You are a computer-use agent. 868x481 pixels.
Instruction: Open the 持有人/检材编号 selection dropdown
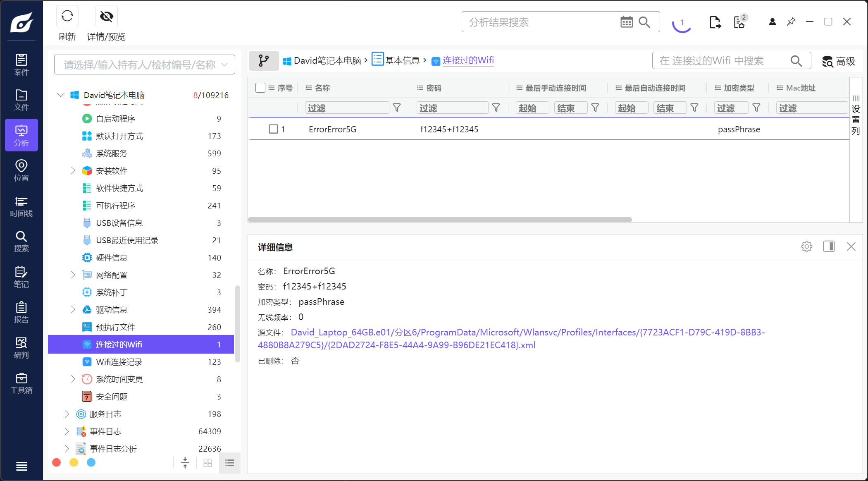pyautogui.click(x=144, y=65)
